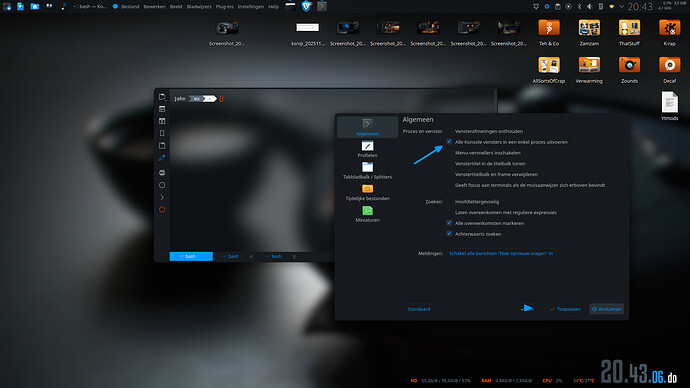The width and height of the screenshot is (690, 388).
Task: Open the Tijdelijke bestanden category
Action: [367, 192]
